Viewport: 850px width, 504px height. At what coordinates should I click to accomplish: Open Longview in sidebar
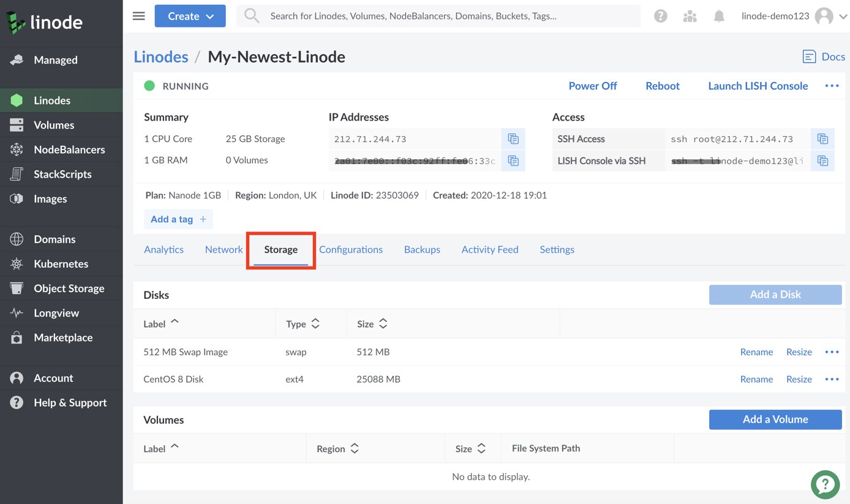[x=61, y=313]
